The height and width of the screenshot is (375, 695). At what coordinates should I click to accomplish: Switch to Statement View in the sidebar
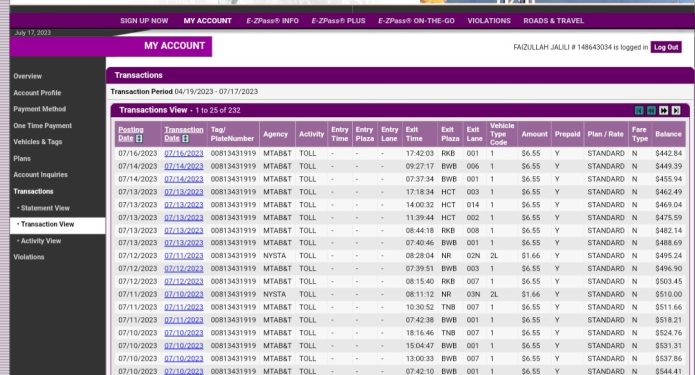pos(45,208)
